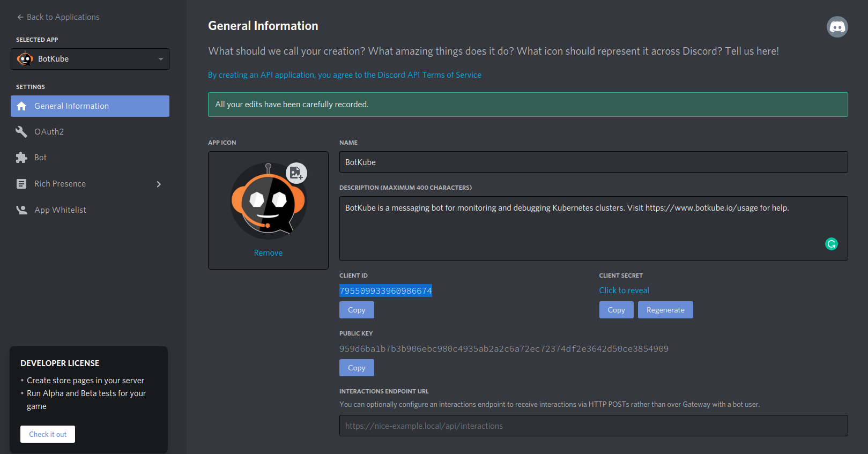Click 'Run Alpha and Beta tests' text
Screen dimensions: 868x454
coord(86,400)
